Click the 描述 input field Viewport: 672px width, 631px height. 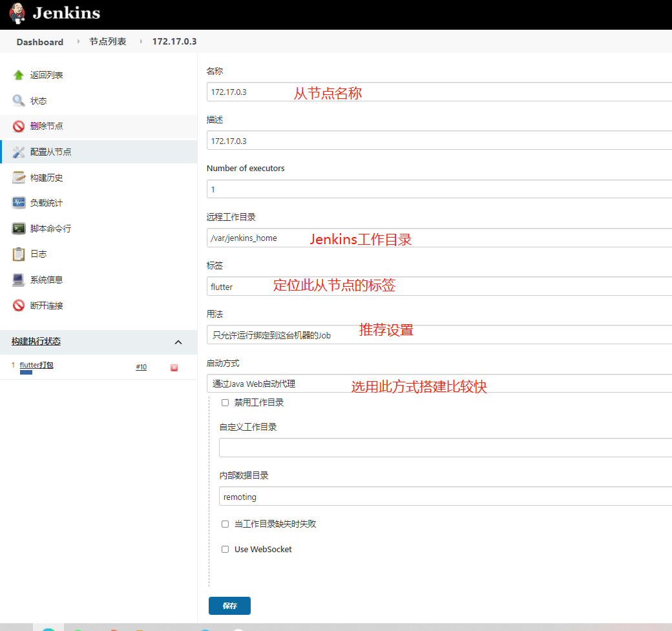tap(439, 141)
